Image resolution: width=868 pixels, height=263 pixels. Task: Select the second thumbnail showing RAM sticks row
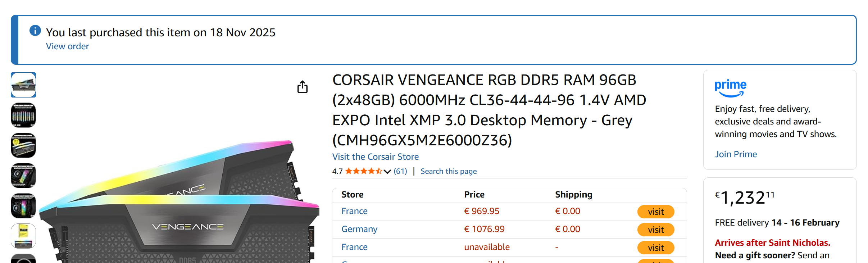coord(23,115)
